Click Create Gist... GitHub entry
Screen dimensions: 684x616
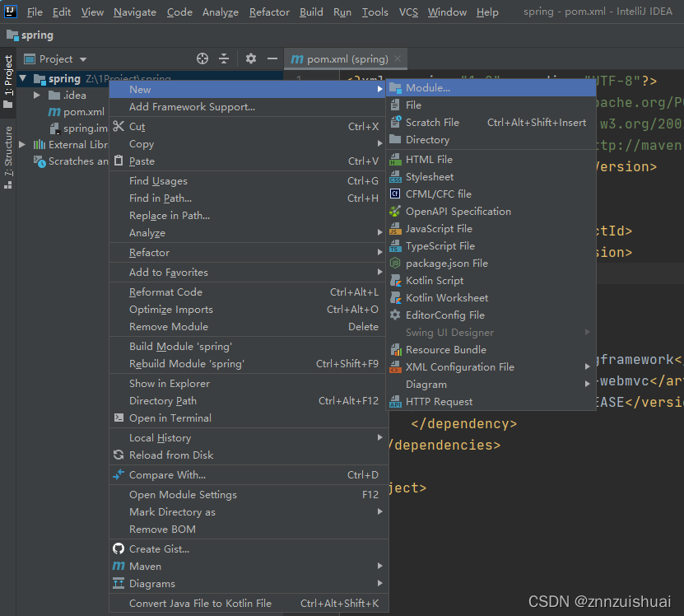(249, 549)
